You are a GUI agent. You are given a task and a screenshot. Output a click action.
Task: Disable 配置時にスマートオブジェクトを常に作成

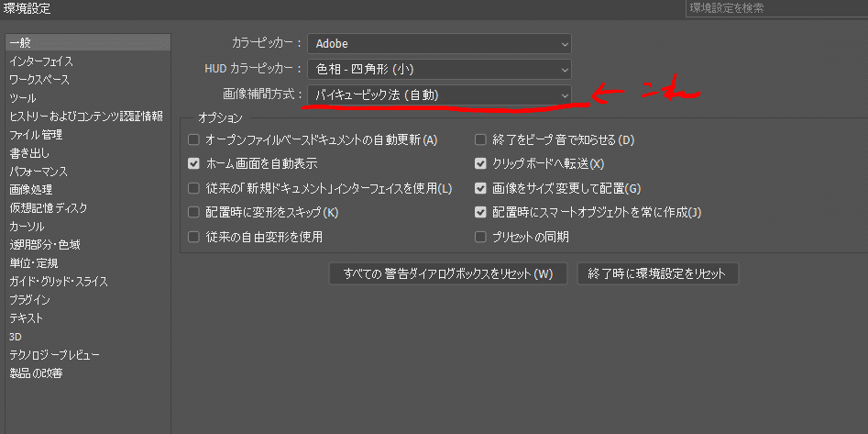pyautogui.click(x=480, y=212)
